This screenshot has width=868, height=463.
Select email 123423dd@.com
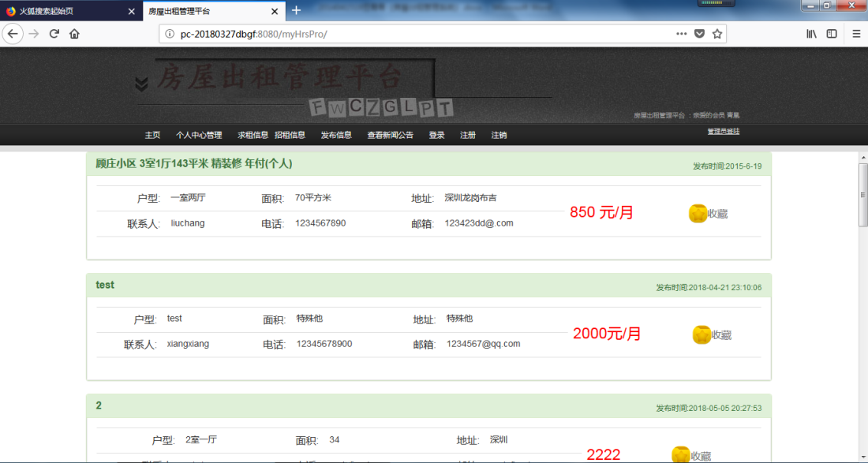[479, 223]
